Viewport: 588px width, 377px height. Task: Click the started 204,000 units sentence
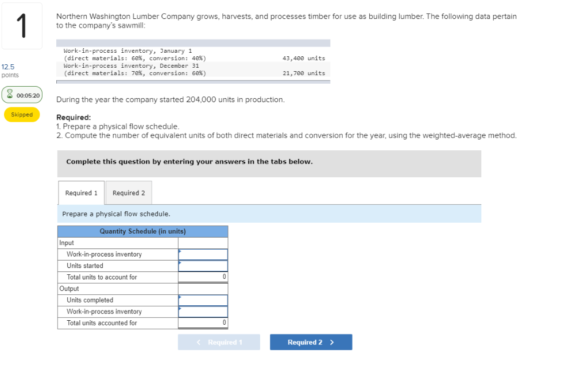pos(170,100)
